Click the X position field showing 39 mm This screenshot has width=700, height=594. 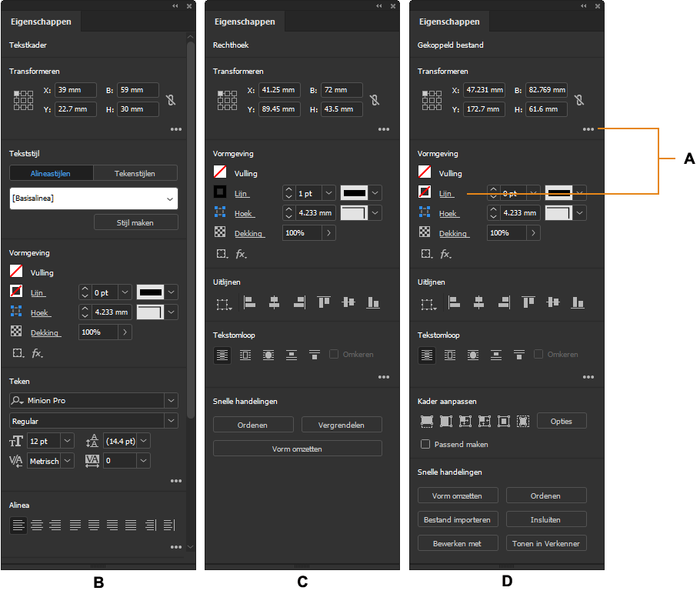click(75, 90)
